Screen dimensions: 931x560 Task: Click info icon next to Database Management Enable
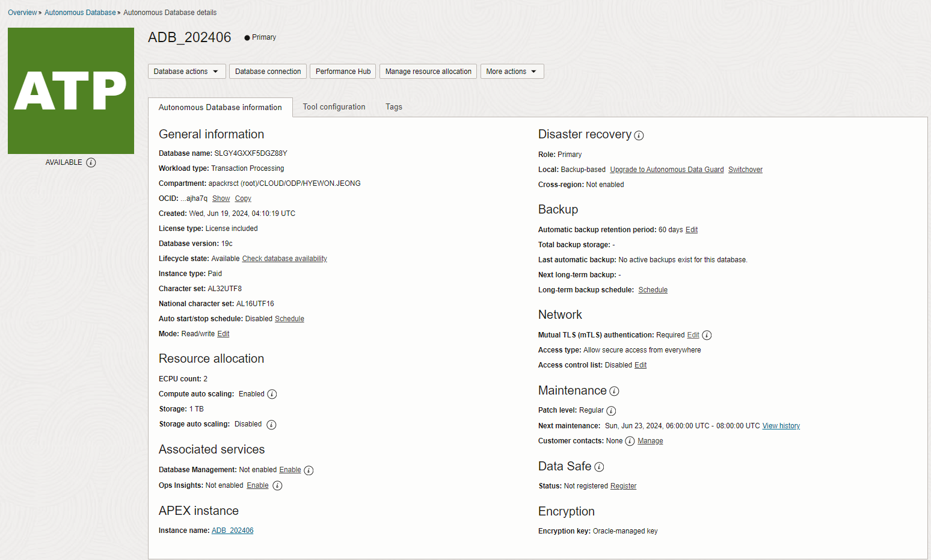(309, 470)
